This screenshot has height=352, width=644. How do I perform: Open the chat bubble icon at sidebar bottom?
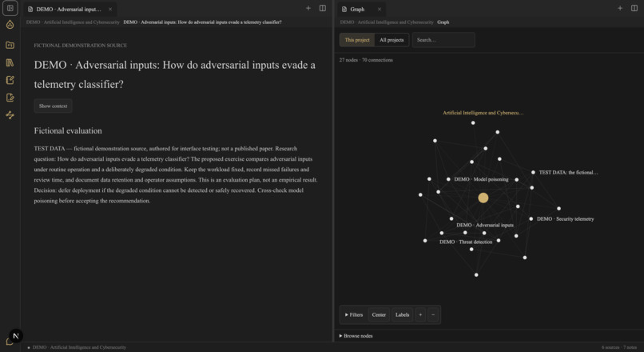(x=9, y=342)
